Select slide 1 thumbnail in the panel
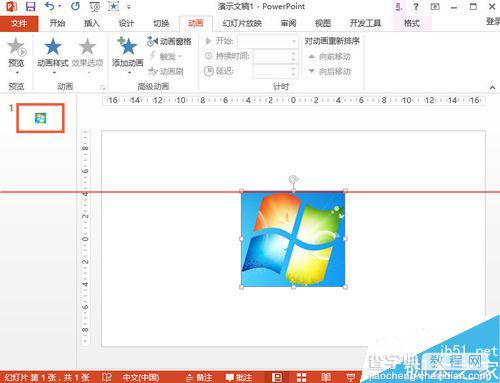This screenshot has width=500, height=383. tap(40, 118)
